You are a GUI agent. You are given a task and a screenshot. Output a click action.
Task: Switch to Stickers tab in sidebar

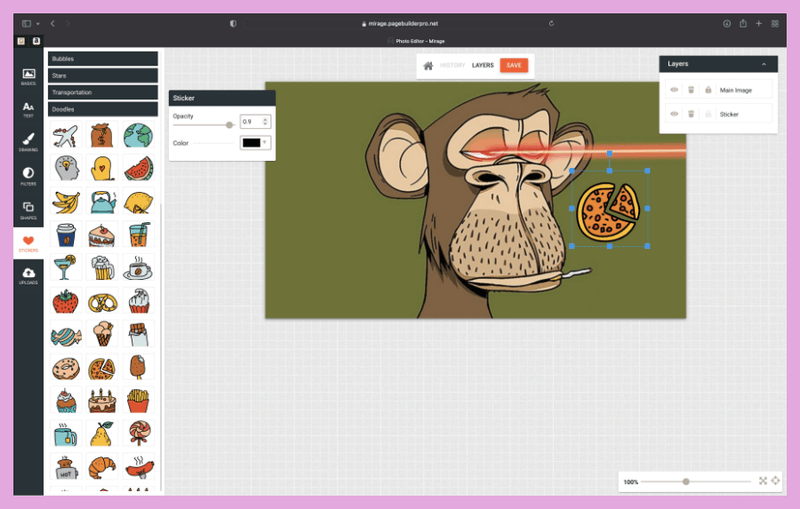(28, 243)
